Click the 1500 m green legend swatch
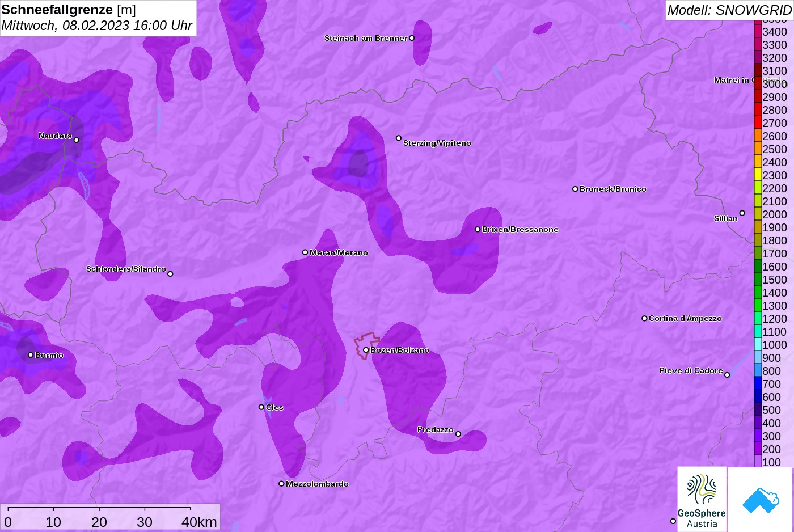This screenshot has height=532, width=794. coord(758,279)
